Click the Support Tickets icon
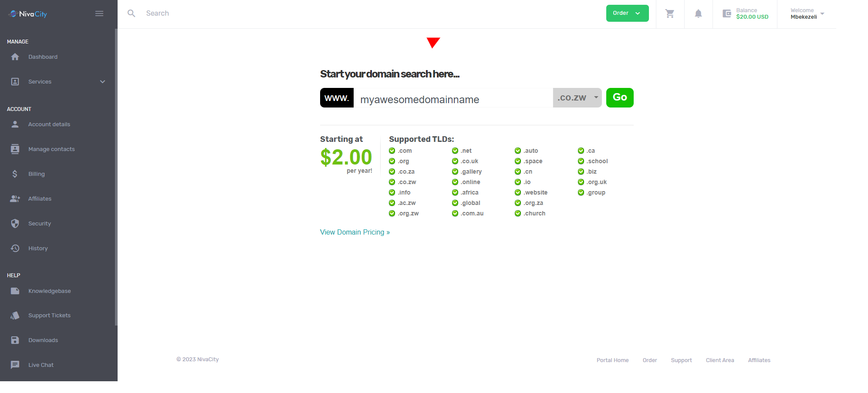This screenshot has width=868, height=393. pos(15,316)
